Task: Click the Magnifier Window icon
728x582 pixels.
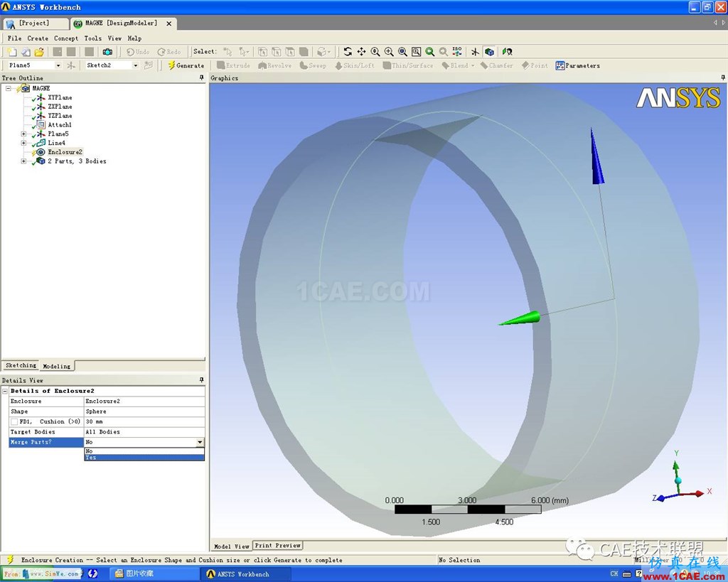Action: click(x=416, y=52)
